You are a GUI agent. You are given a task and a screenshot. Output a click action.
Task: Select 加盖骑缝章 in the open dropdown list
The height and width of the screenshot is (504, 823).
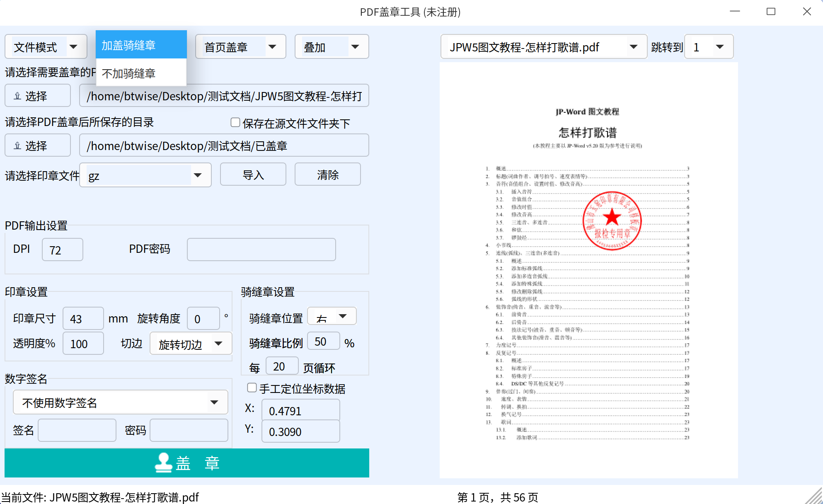click(141, 45)
